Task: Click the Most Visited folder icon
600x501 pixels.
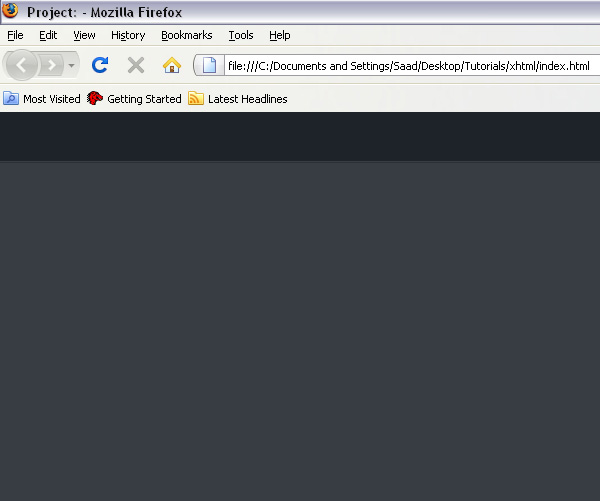Action: 11,98
